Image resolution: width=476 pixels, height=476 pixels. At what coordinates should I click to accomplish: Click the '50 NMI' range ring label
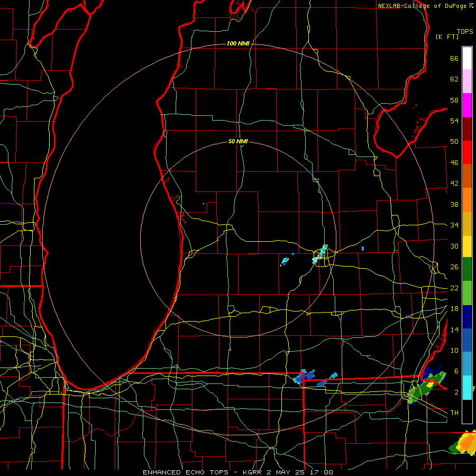pos(238,141)
